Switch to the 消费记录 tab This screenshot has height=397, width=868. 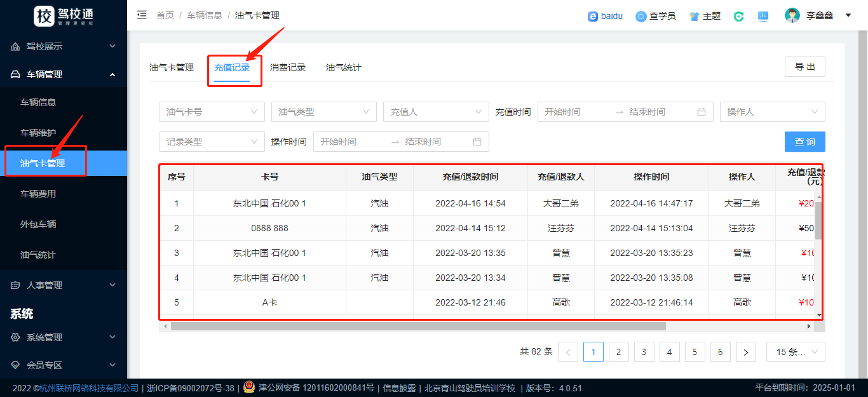pyautogui.click(x=288, y=67)
